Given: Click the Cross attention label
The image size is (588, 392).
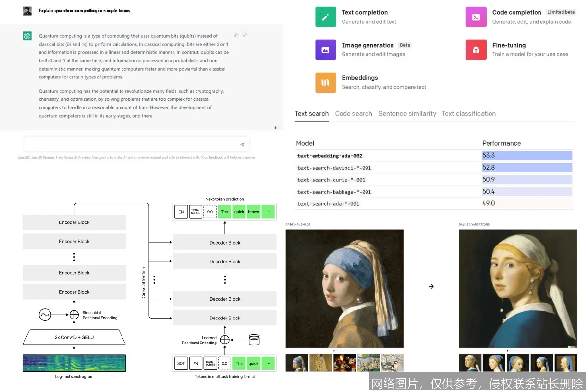Looking at the screenshot, I should 144,283.
